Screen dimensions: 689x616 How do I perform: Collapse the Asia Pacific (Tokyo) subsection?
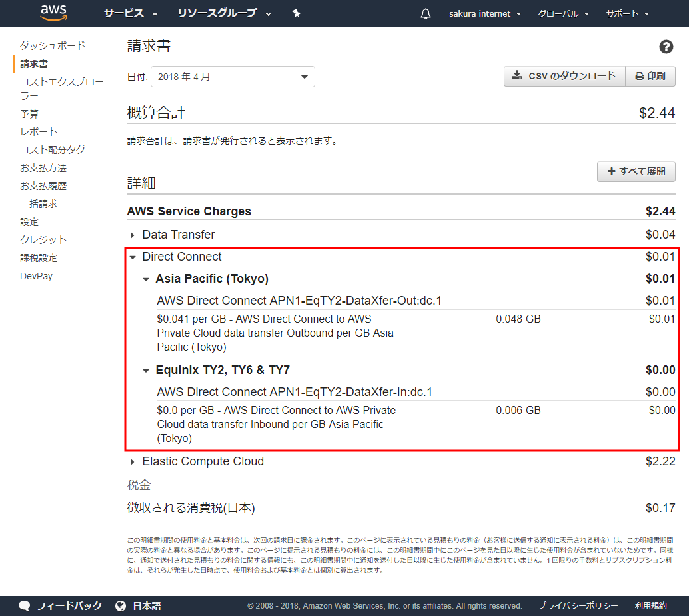pyautogui.click(x=146, y=279)
